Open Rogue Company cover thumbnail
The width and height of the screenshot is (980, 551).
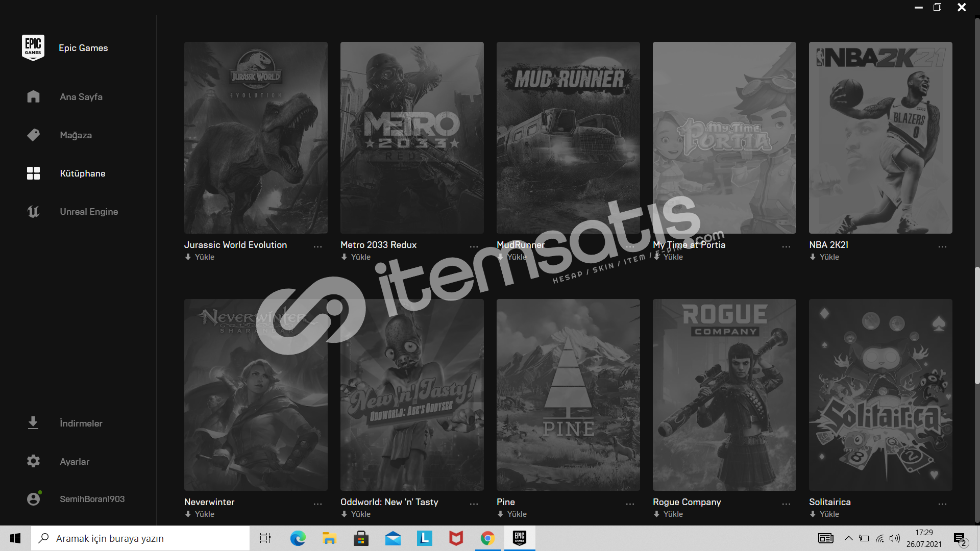click(x=724, y=395)
